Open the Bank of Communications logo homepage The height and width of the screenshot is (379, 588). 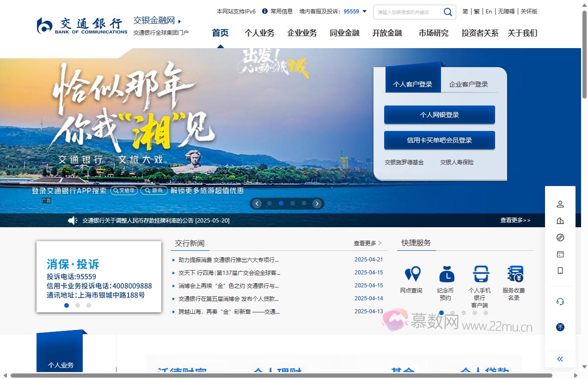[x=82, y=26]
